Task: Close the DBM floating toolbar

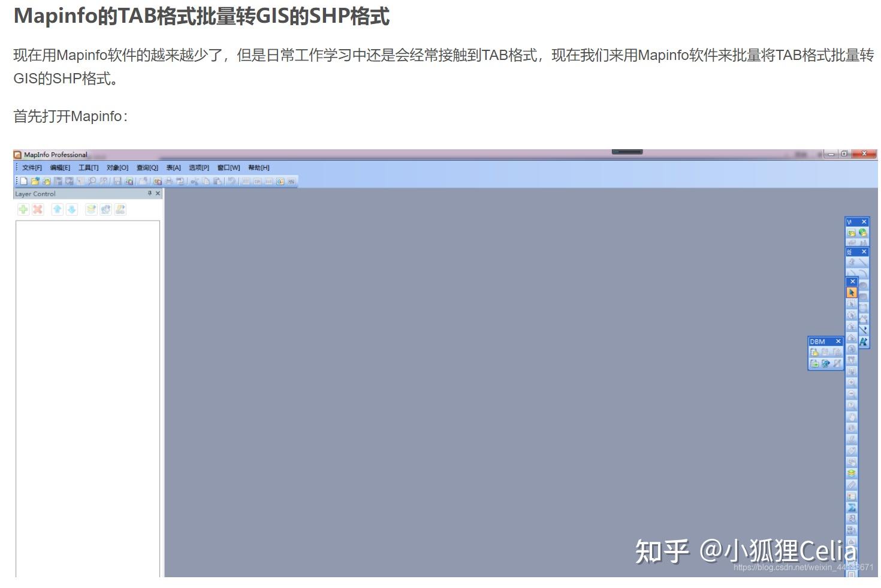Action: point(838,341)
